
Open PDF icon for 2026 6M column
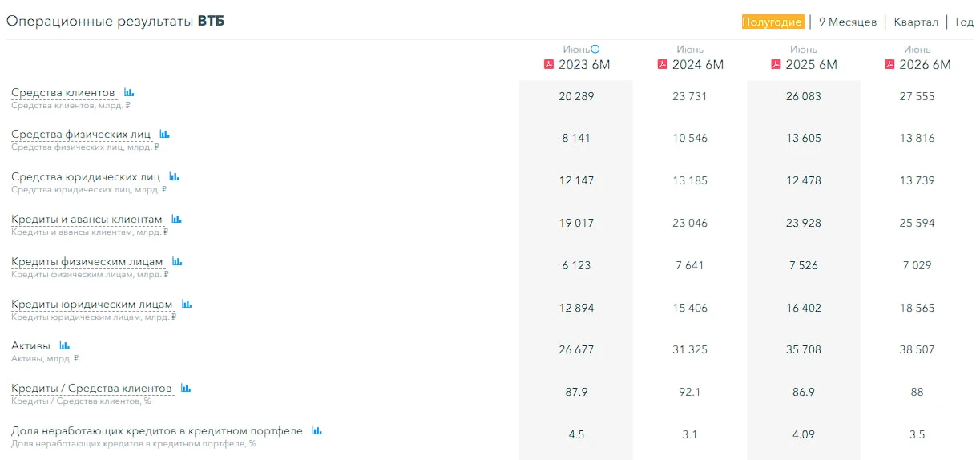click(x=890, y=64)
